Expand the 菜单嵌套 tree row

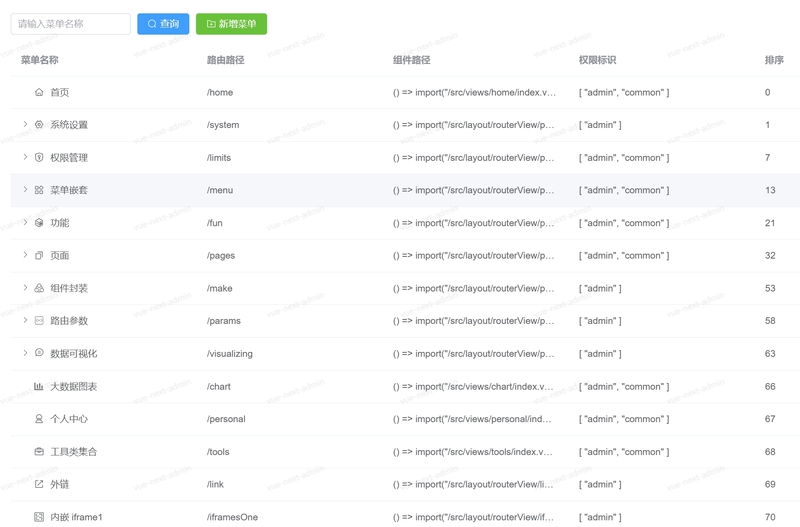(x=25, y=189)
